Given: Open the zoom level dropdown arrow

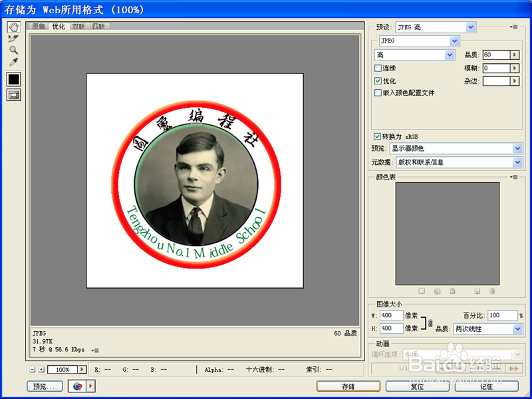Looking at the screenshot, I should coord(82,370).
